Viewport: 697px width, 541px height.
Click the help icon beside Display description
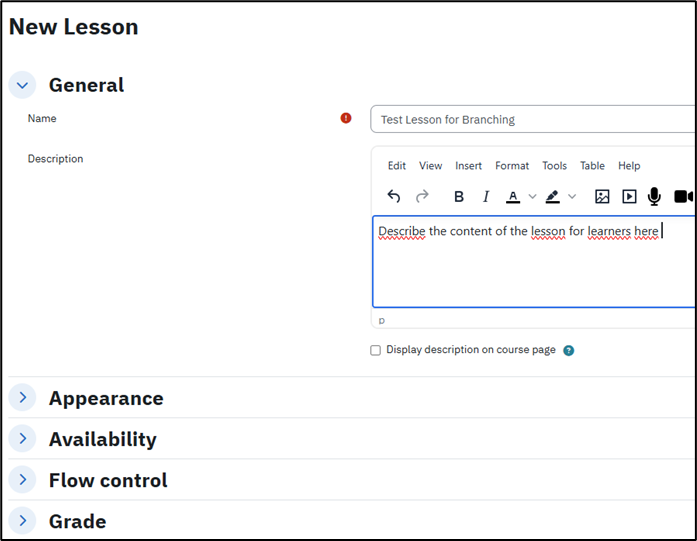coord(568,351)
